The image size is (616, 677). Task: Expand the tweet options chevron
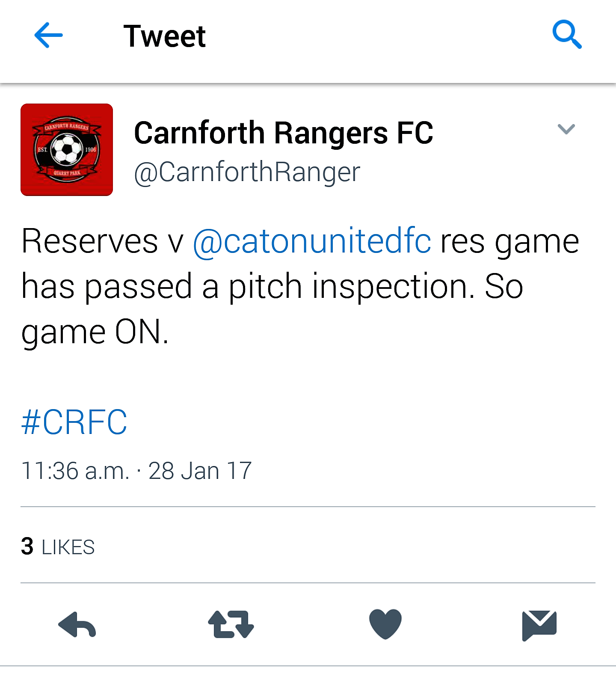point(566,129)
